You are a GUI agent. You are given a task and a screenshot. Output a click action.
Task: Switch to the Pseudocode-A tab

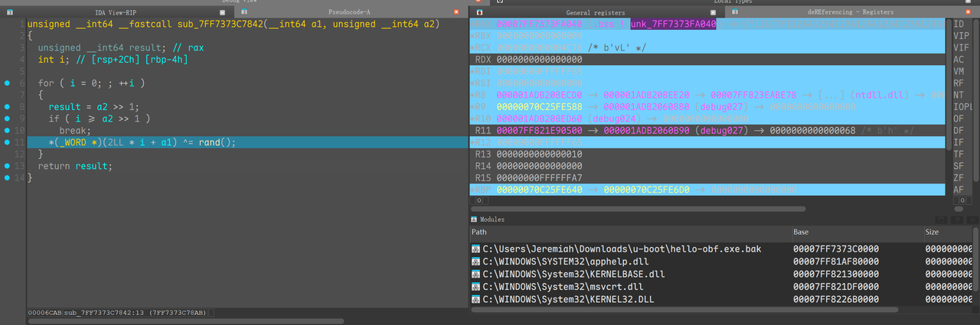point(344,12)
